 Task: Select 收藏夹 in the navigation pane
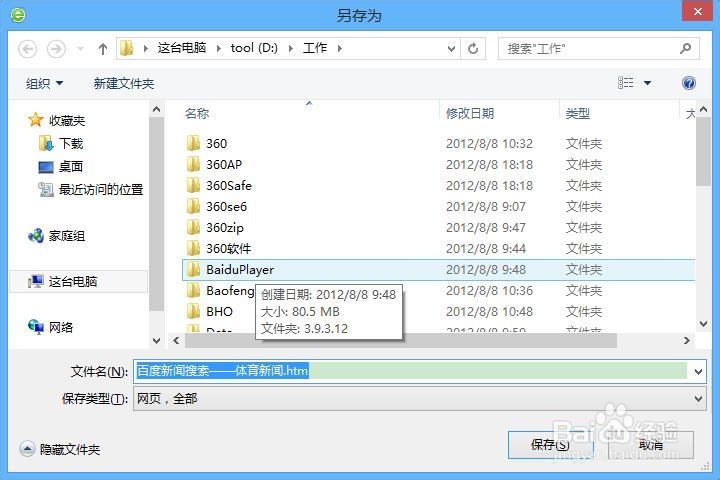click(57, 120)
